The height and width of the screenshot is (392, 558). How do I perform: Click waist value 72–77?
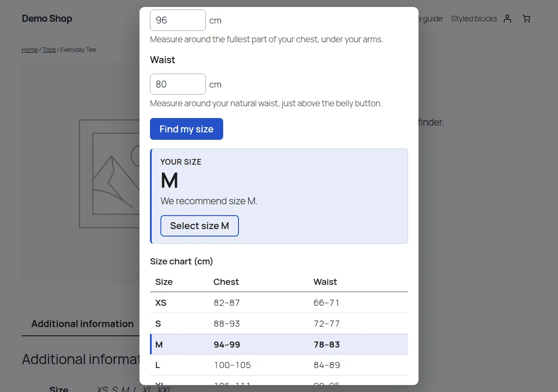tap(327, 324)
